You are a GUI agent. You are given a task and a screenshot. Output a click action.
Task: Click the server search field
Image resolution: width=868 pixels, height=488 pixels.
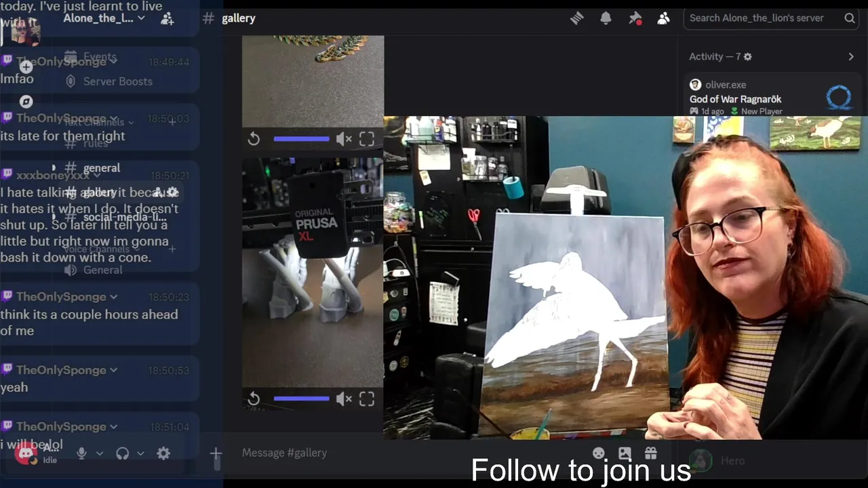(x=772, y=18)
